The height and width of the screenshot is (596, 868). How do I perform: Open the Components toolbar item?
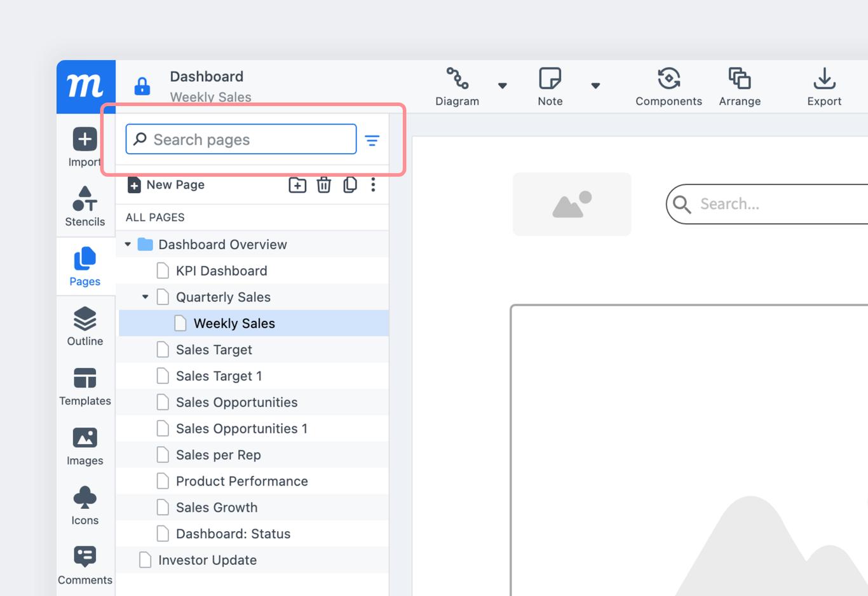point(668,87)
